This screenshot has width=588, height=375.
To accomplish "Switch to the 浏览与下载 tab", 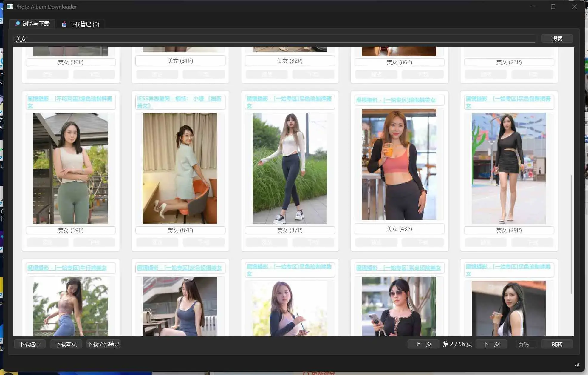I will pos(32,24).
